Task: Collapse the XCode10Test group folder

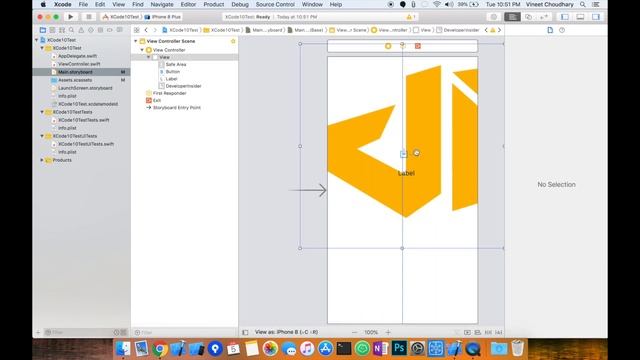Action: coord(42,48)
